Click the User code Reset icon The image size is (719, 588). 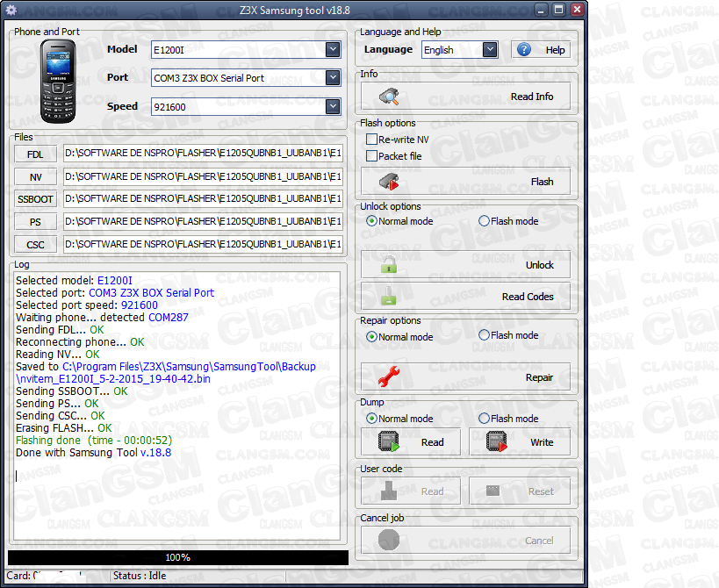493,491
